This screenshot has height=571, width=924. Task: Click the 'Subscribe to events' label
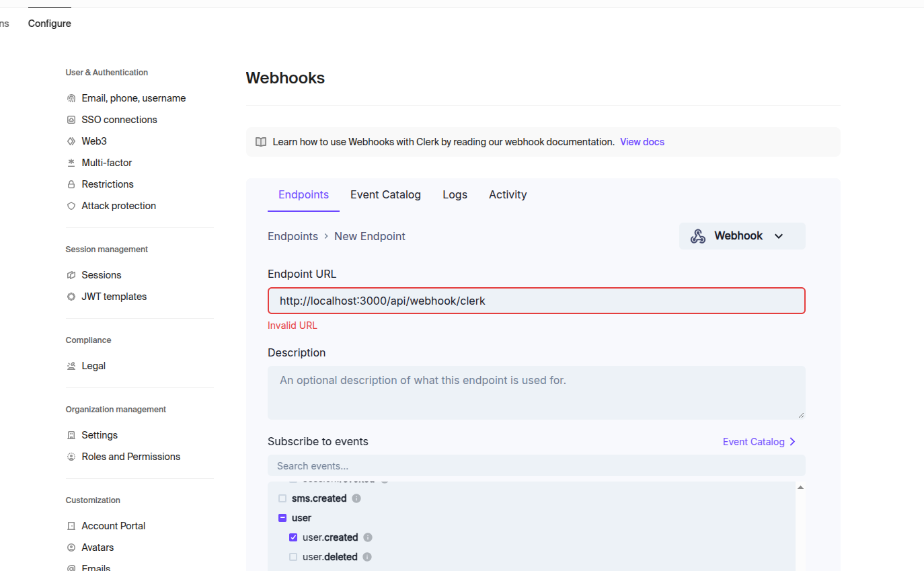click(318, 442)
